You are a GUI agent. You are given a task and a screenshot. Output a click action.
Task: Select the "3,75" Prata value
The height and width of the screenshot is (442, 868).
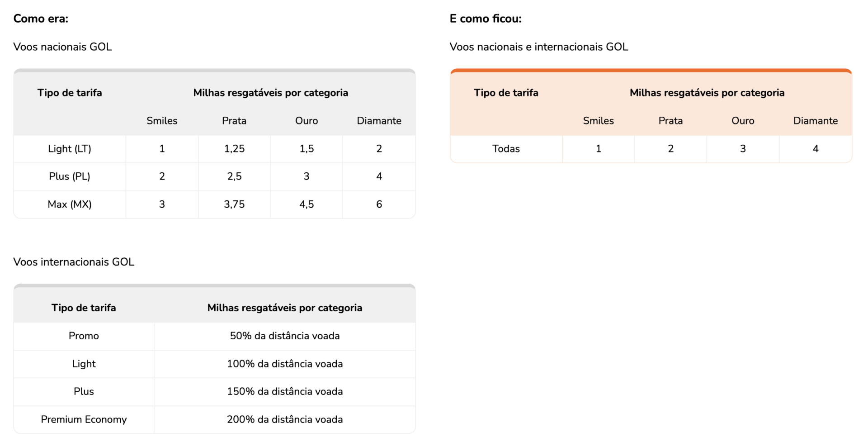[x=234, y=204]
